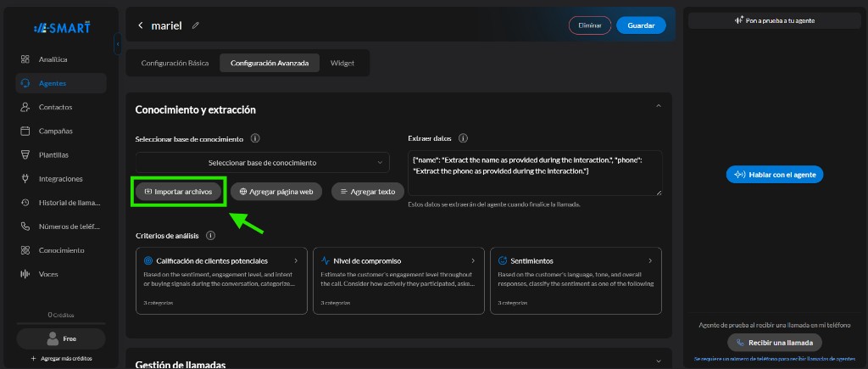Click the pencil icon to rename mariel

[x=196, y=25]
